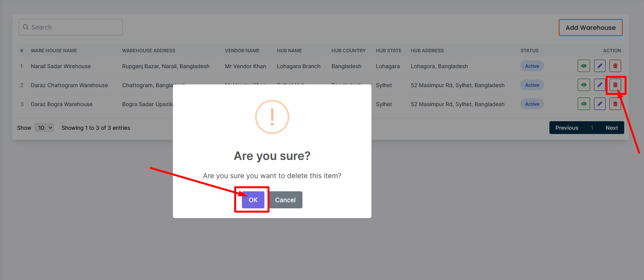
Task: View the Daraz Chattogram Warehouse details
Action: click(x=584, y=85)
